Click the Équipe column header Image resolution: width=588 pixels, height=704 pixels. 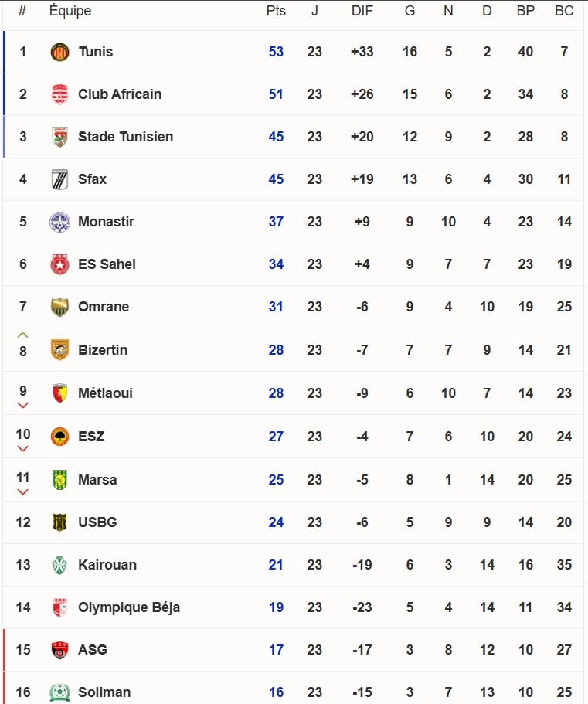click(x=70, y=11)
